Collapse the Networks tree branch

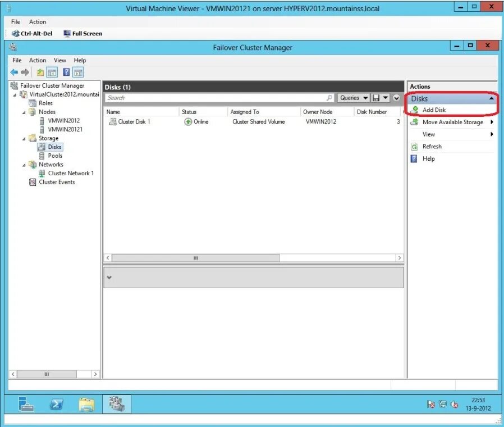click(24, 165)
